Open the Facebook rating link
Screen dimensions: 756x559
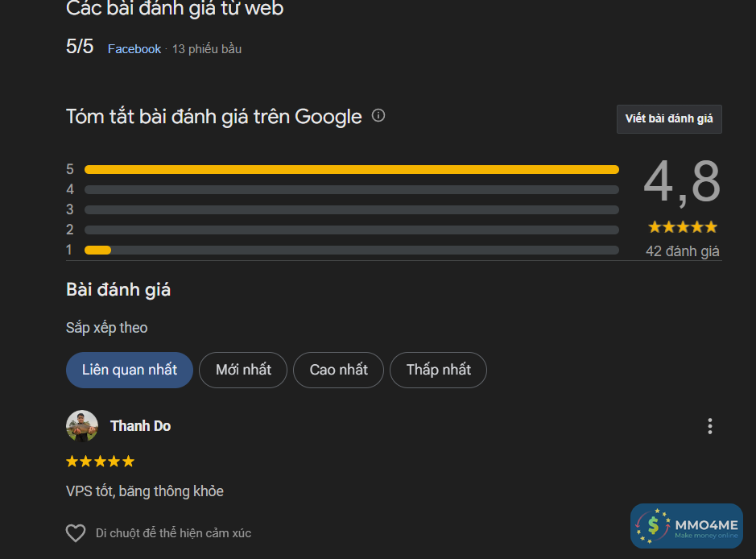coord(134,49)
